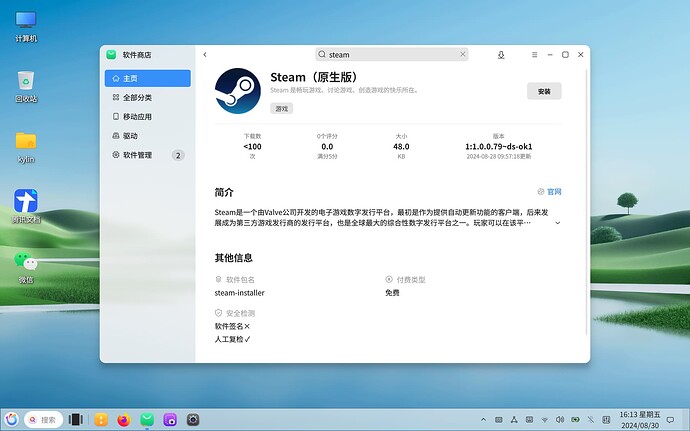Open the clock showing 16:13 星期五
Screen dimensions: 690x431
tap(640, 420)
